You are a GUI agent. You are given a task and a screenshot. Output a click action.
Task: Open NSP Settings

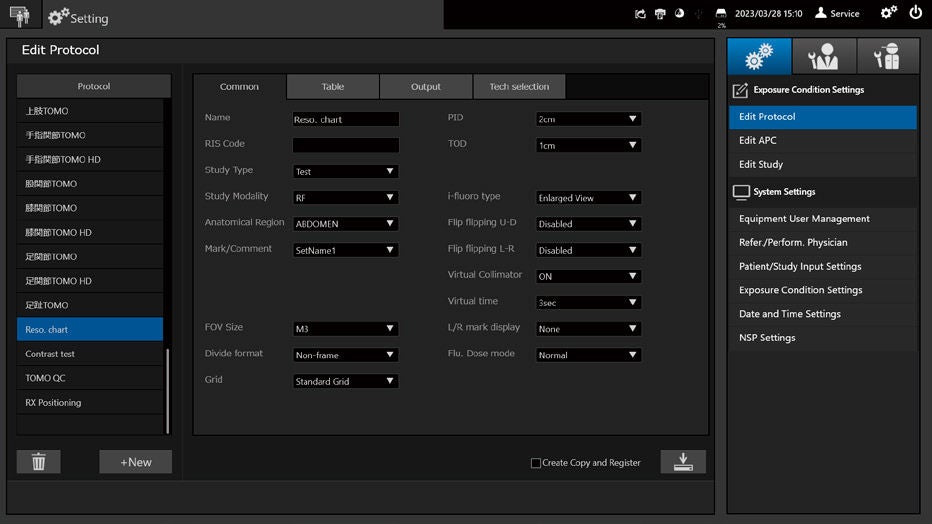pyautogui.click(x=823, y=337)
